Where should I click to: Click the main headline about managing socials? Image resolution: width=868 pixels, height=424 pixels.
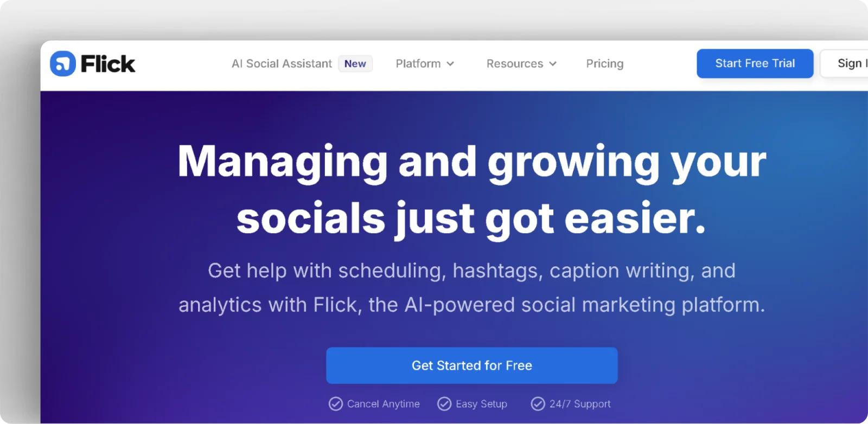(471, 190)
